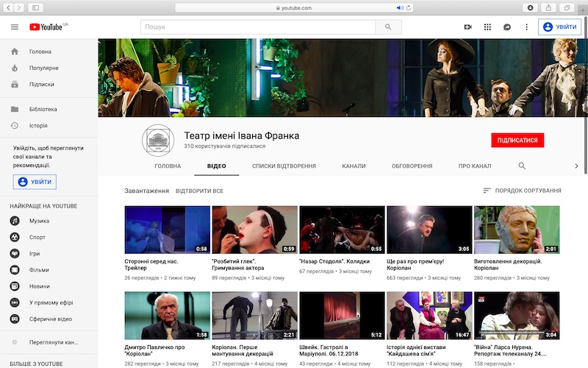Open the YouTube hamburger guide menu
Image resolution: width=588 pixels, height=368 pixels.
coord(15,27)
